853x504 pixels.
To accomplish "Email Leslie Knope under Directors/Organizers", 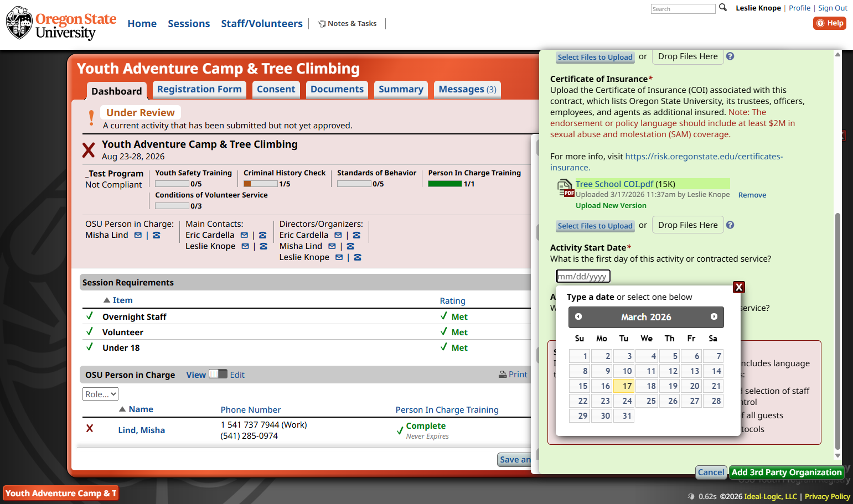I will tap(339, 257).
